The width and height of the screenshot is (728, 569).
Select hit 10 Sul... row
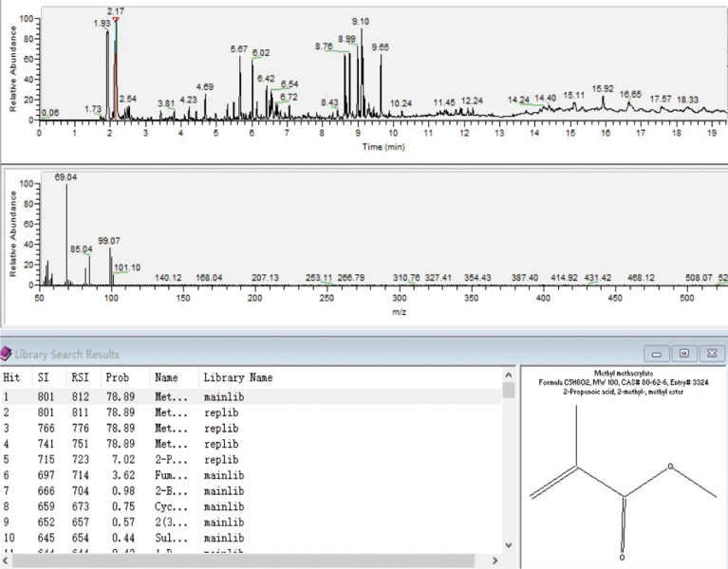(x=142, y=535)
